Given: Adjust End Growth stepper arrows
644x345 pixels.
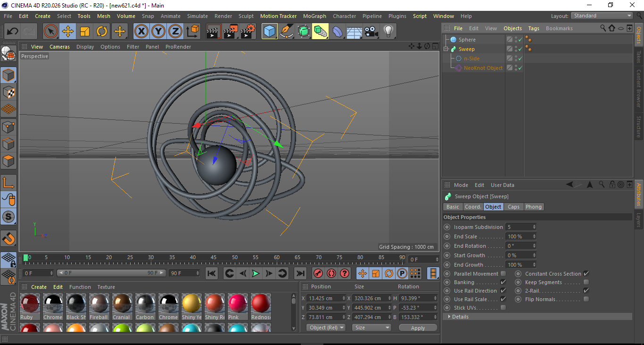Looking at the screenshot, I should click(x=534, y=265).
